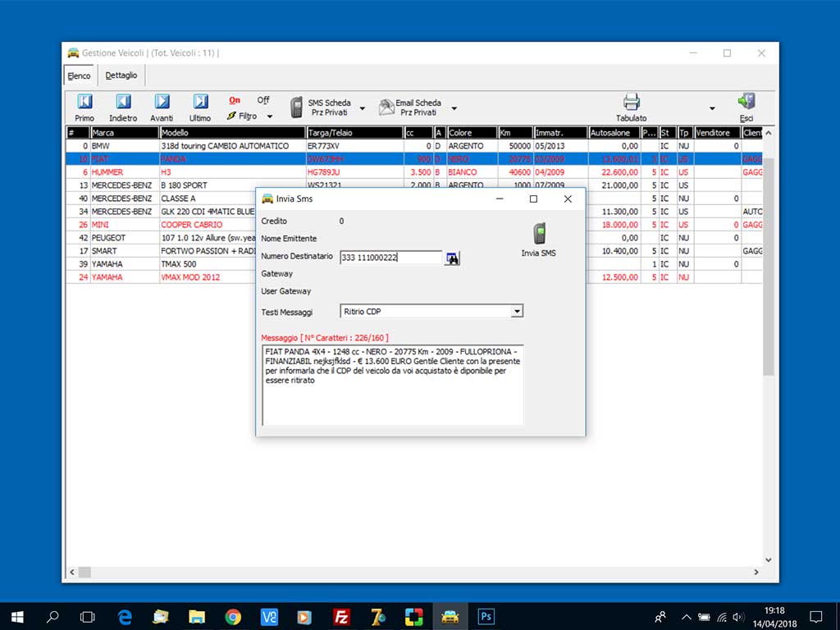The height and width of the screenshot is (630, 840).
Task: Expand the Filtro dropdown arrow
Action: [x=270, y=116]
